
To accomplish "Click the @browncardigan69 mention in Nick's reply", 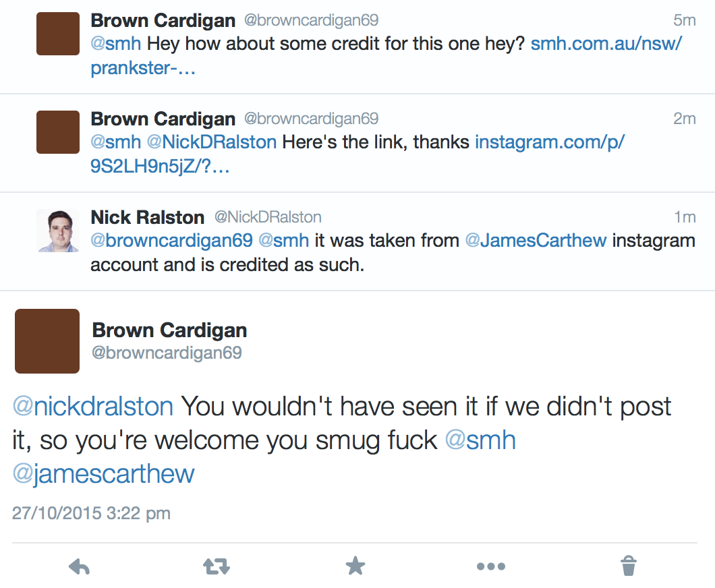I will [171, 241].
